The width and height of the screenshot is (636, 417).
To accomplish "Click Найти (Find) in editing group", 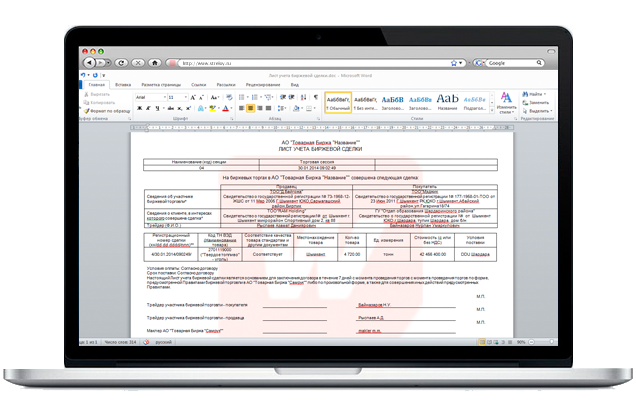I will pyautogui.click(x=534, y=94).
